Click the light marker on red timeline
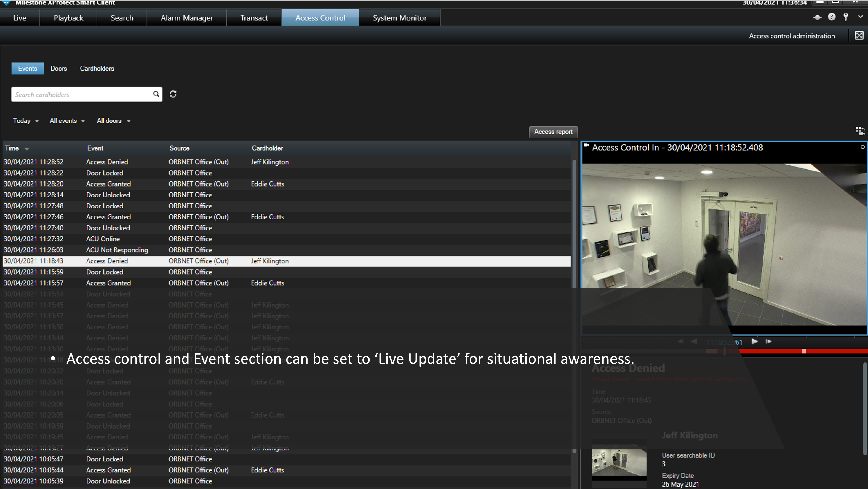Viewport: 868px width, 489px height. [x=804, y=351]
